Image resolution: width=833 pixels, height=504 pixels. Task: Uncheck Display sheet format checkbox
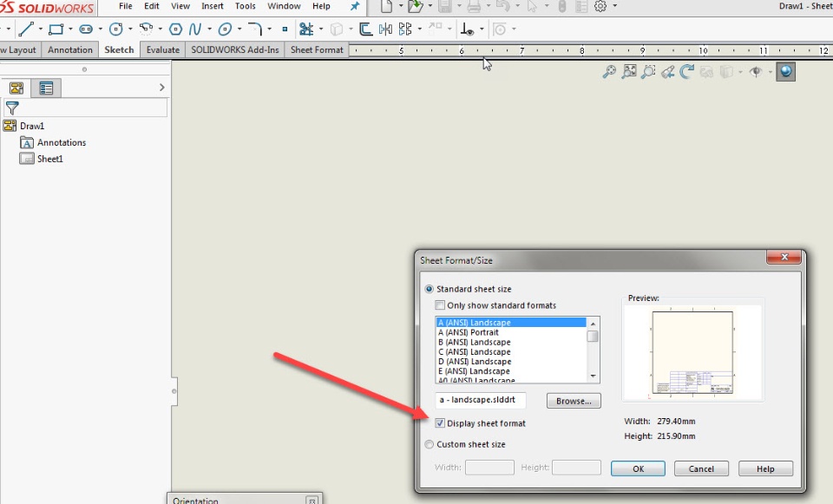tap(440, 423)
